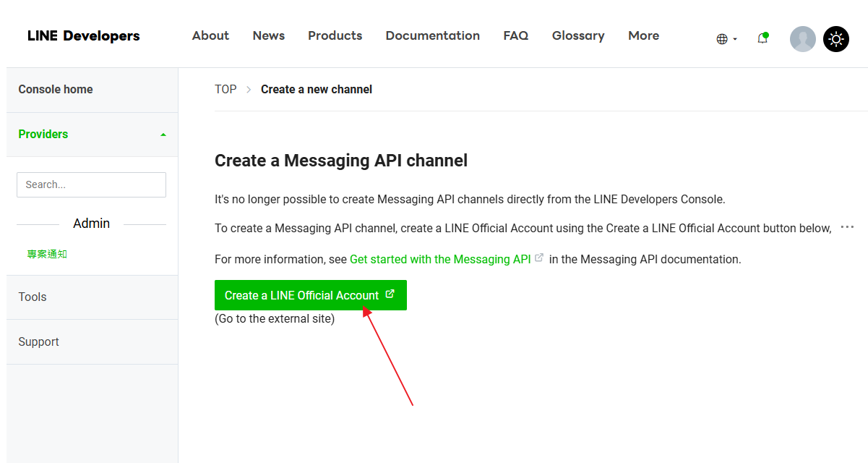This screenshot has height=463, width=868.
Task: Go to Console home
Action: click(x=93, y=90)
